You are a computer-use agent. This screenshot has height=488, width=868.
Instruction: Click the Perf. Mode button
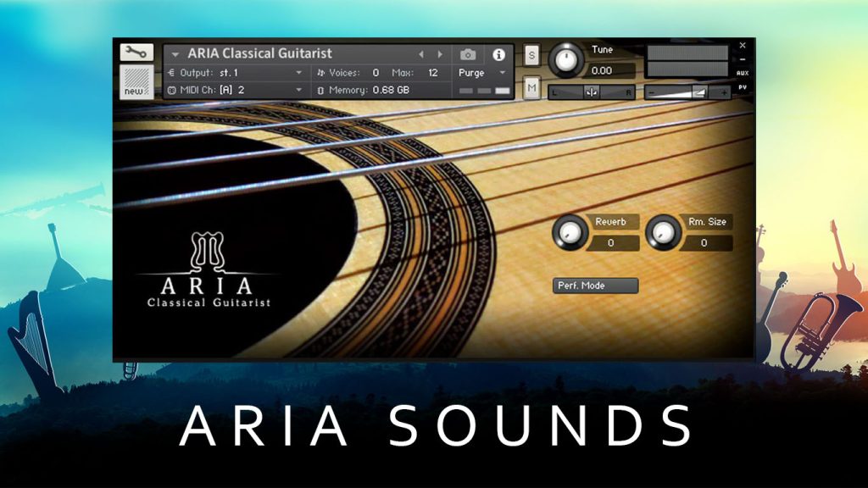(595, 286)
